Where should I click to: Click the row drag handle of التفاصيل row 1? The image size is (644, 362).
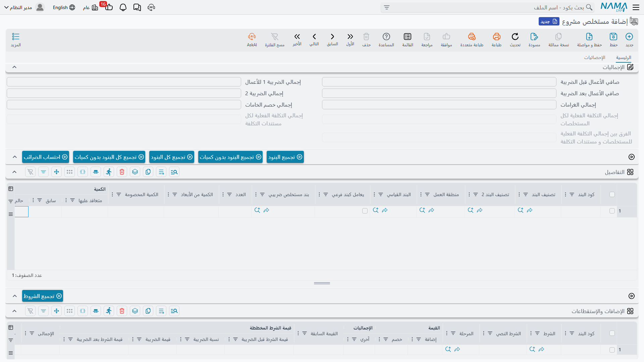11,214
